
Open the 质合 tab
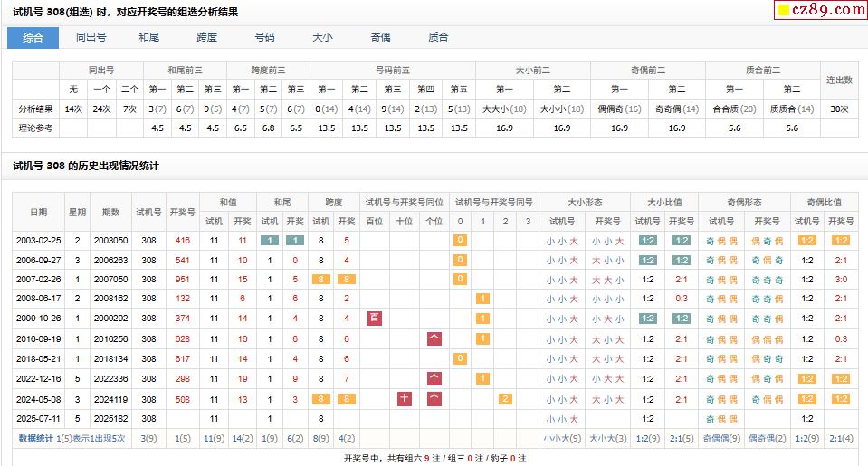click(x=438, y=37)
